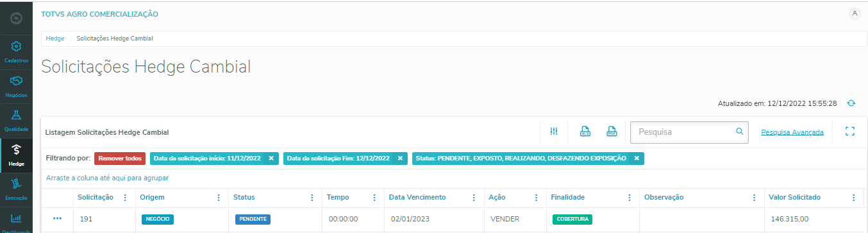Open the Valor Solicitado column menu
The width and height of the screenshot is (868, 233).
point(853,198)
